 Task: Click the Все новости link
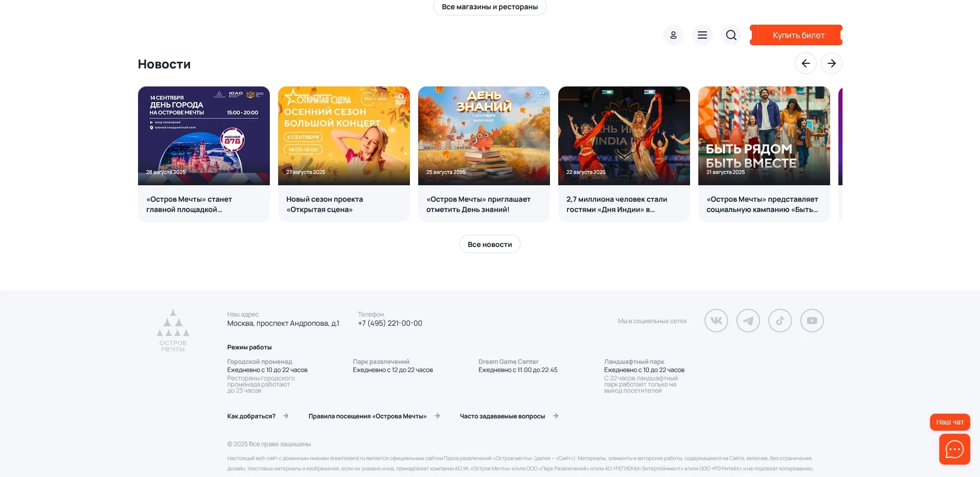pos(489,244)
